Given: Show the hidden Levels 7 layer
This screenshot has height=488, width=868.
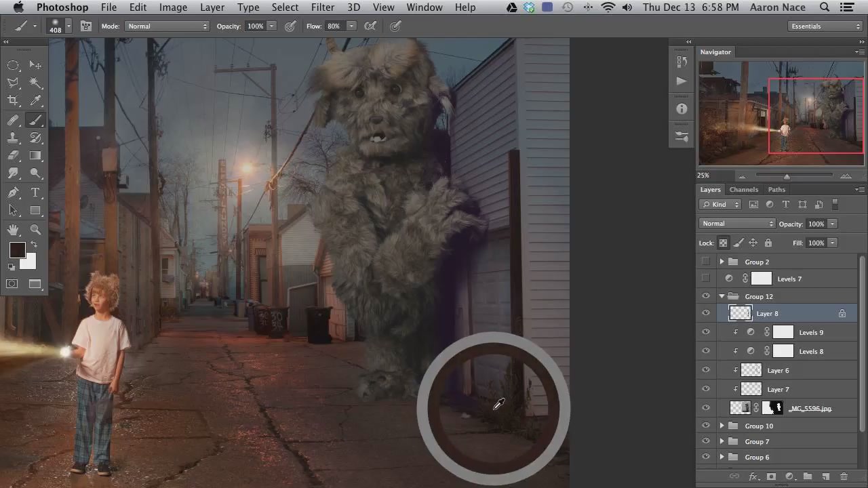Looking at the screenshot, I should pyautogui.click(x=706, y=279).
